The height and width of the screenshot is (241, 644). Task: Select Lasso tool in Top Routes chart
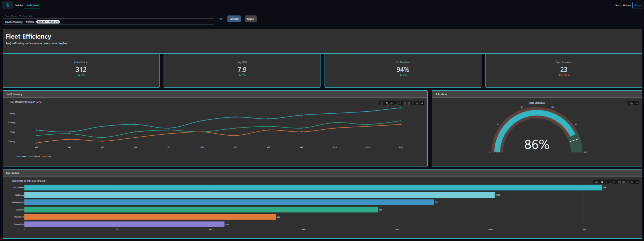[614, 182]
